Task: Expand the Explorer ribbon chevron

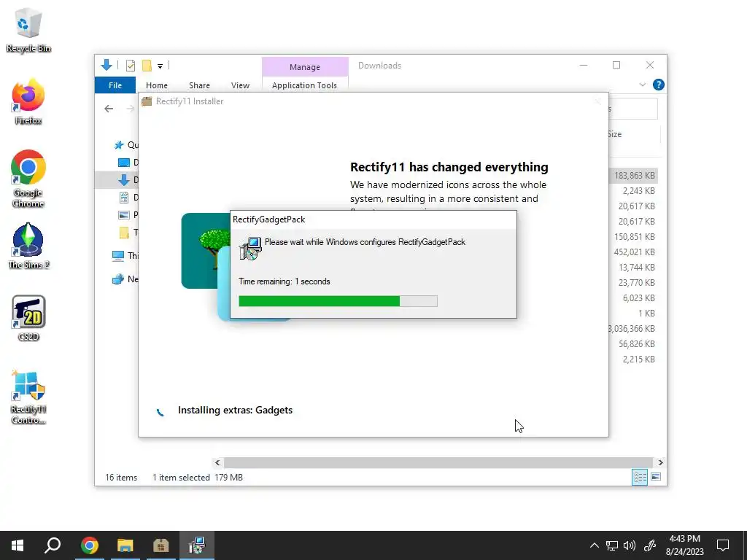Action: [642, 85]
